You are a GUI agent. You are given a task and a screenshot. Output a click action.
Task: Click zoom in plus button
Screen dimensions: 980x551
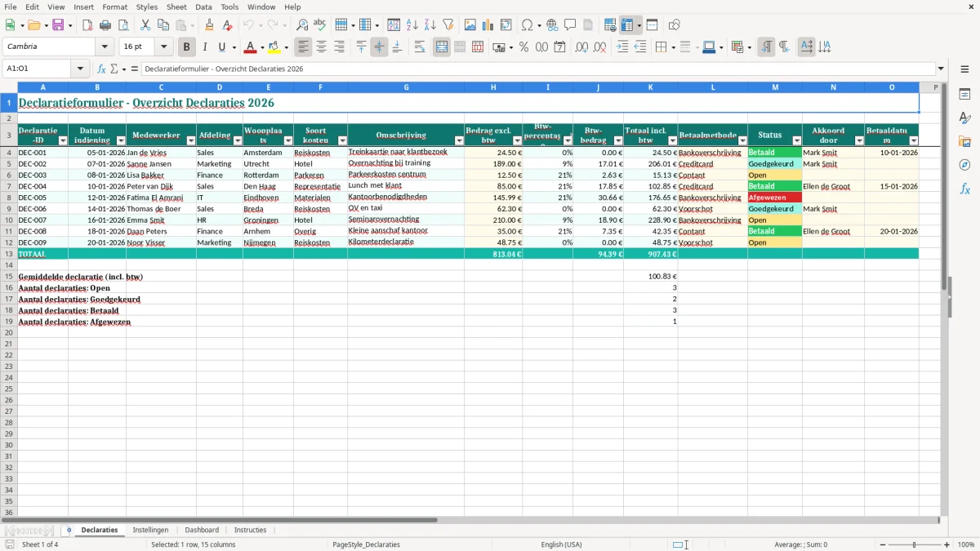[x=947, y=544]
